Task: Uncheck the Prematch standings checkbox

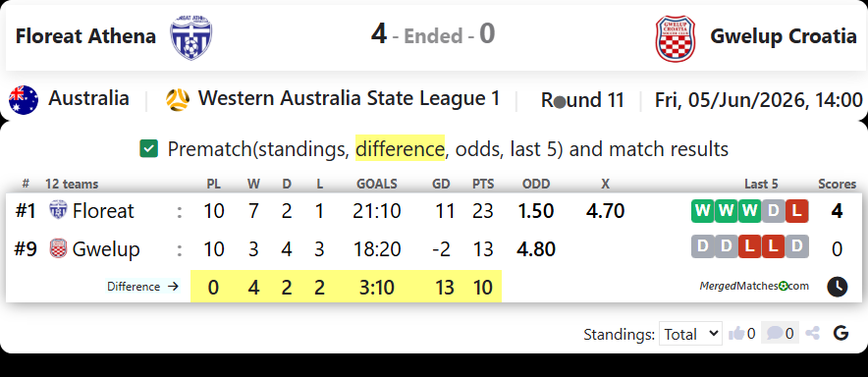Action: click(x=149, y=149)
